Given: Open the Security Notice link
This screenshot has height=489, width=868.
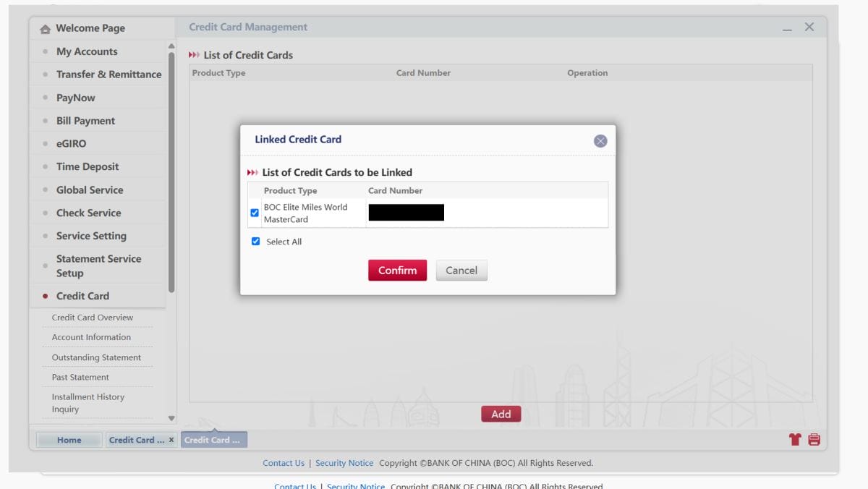Looking at the screenshot, I should (344, 463).
